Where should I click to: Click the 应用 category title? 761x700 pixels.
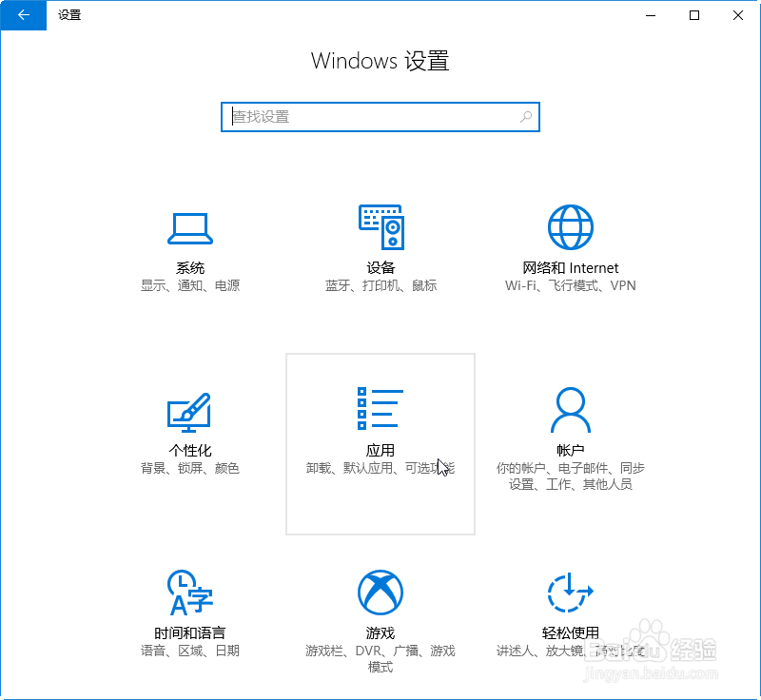pyautogui.click(x=380, y=451)
